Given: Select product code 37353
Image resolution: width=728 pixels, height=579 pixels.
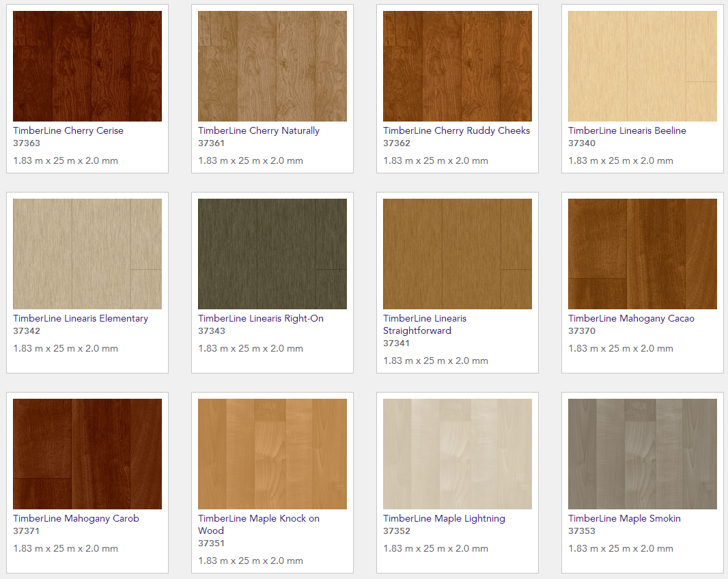Looking at the screenshot, I should [x=582, y=531].
